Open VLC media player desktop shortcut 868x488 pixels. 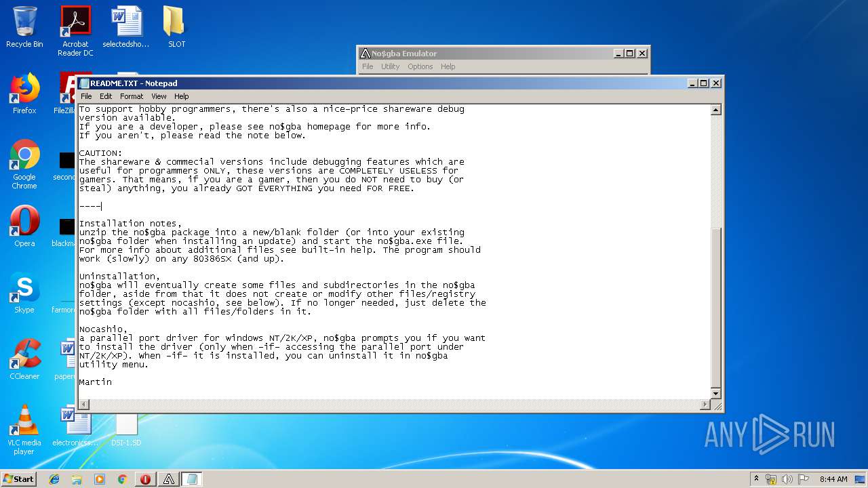[x=24, y=430]
